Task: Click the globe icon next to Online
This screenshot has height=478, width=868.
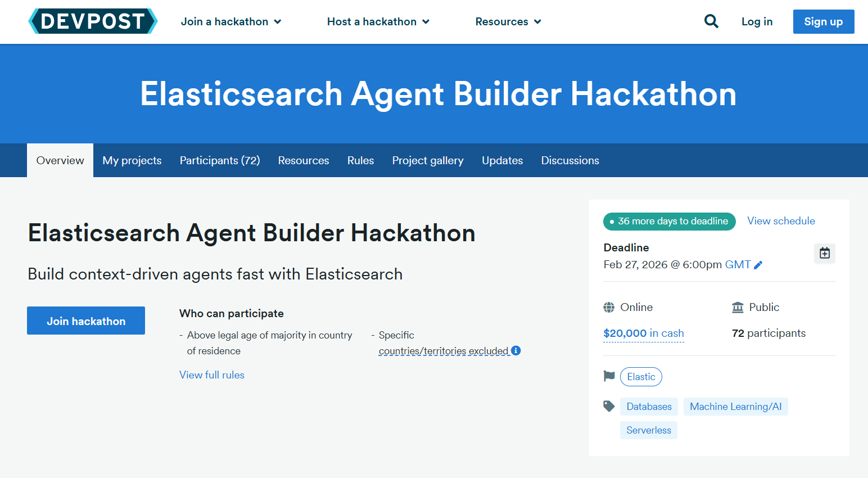Action: (609, 308)
